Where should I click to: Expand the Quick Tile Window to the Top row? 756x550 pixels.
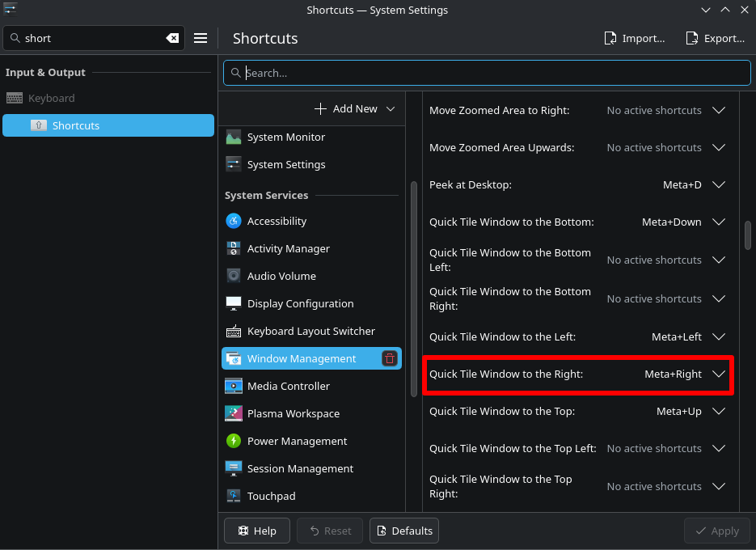(718, 411)
